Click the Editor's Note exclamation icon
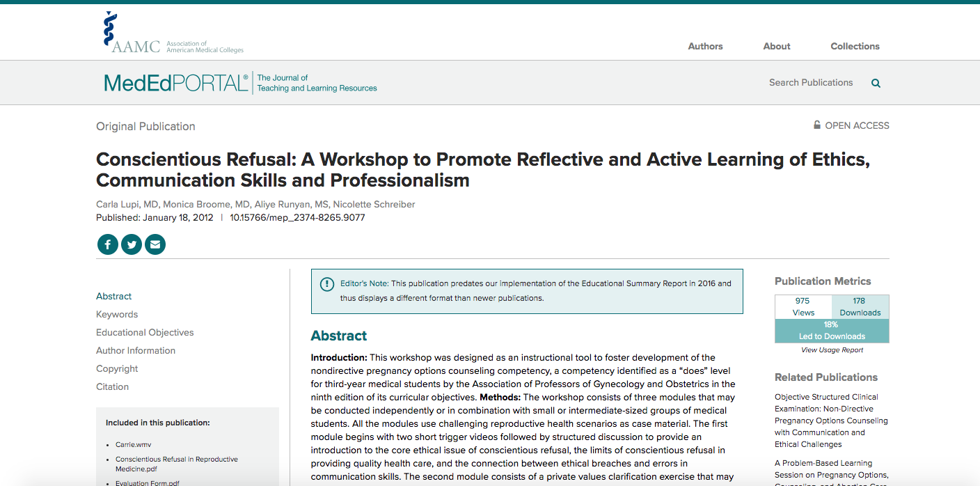Screen dimensions: 980x486 326,284
